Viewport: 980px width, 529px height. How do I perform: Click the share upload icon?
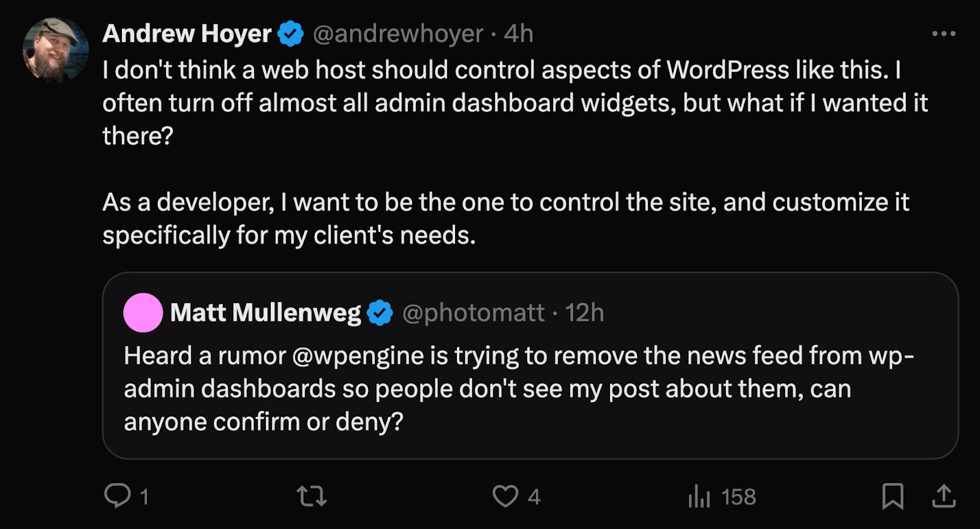click(944, 496)
